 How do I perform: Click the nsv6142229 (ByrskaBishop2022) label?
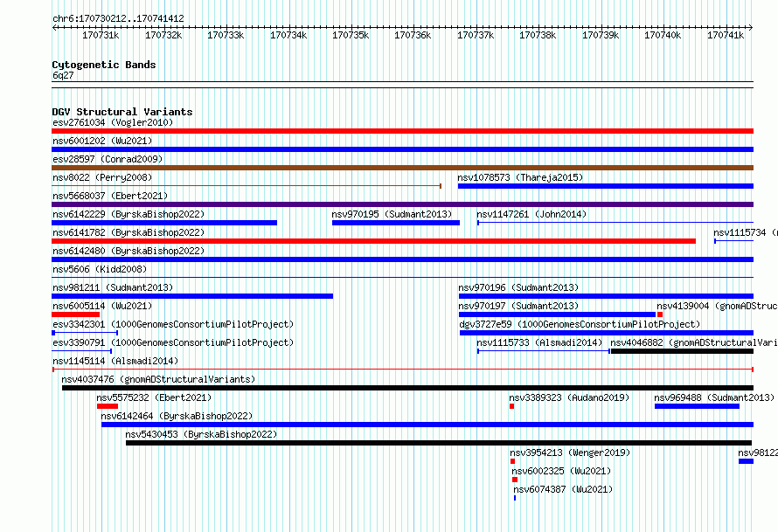129,214
